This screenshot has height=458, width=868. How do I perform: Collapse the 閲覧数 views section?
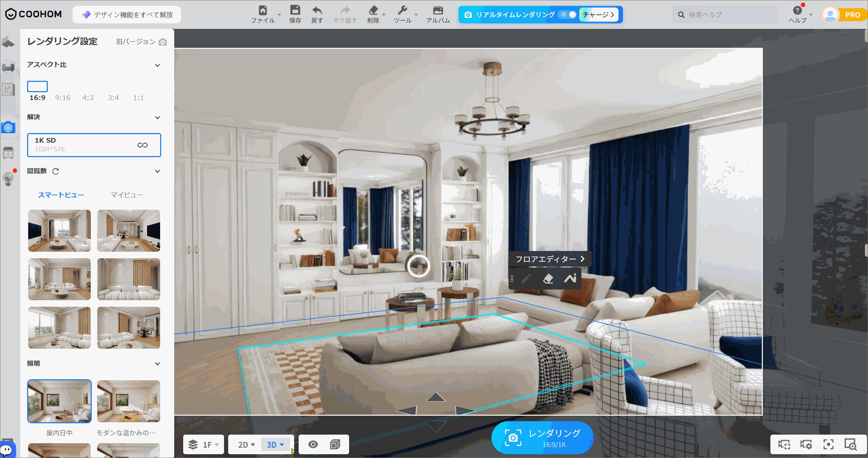point(157,171)
